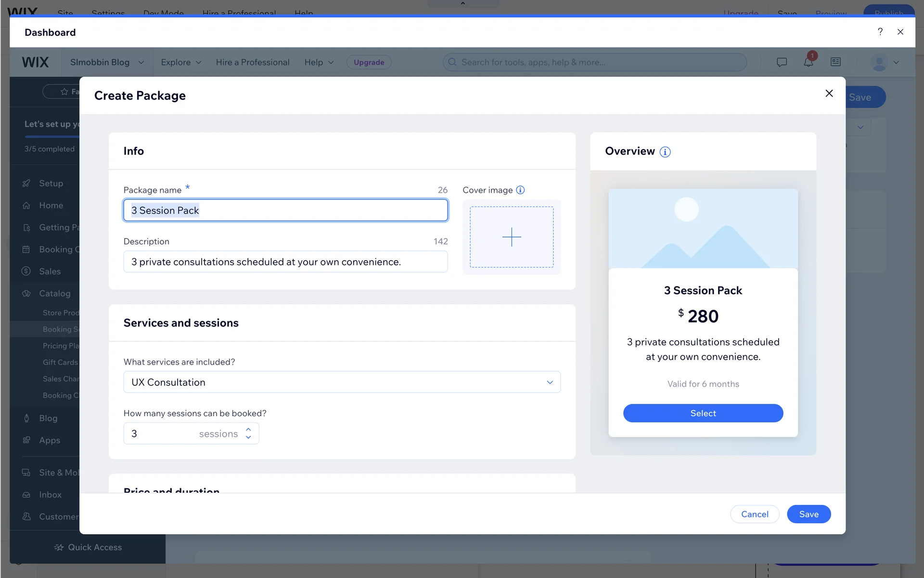
Task: Click the dashboard help question mark icon
Action: pos(880,32)
